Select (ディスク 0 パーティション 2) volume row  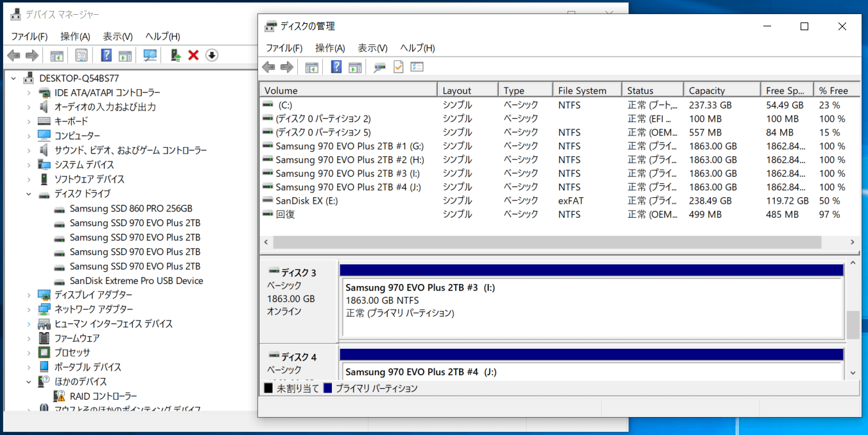pyautogui.click(x=560, y=119)
